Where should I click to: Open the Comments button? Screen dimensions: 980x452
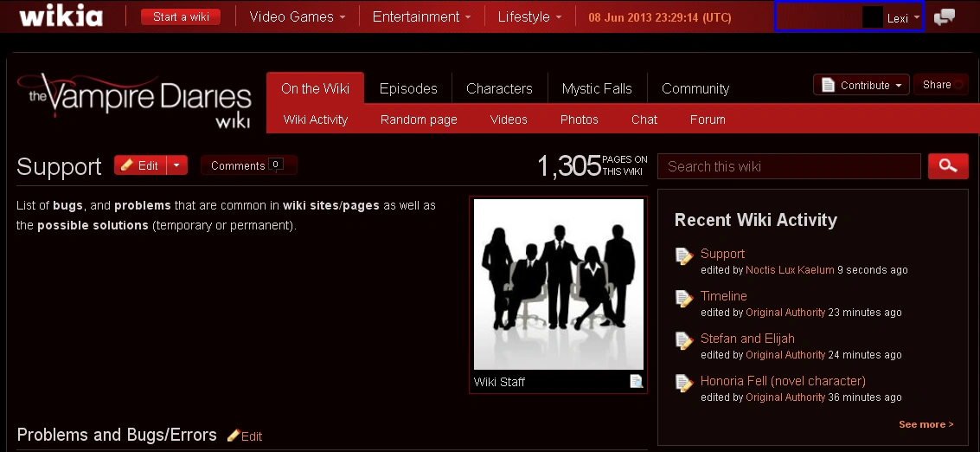[x=249, y=165]
